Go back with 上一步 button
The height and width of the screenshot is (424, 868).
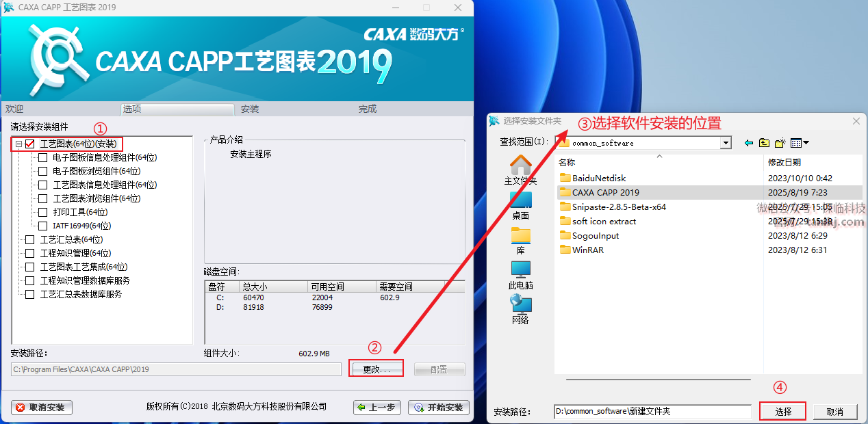[x=377, y=407]
